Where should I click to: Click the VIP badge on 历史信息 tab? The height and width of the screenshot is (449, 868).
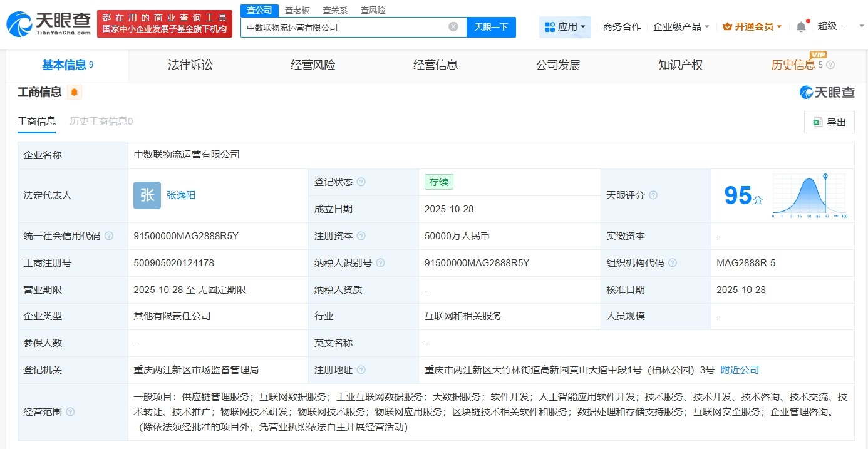818,55
